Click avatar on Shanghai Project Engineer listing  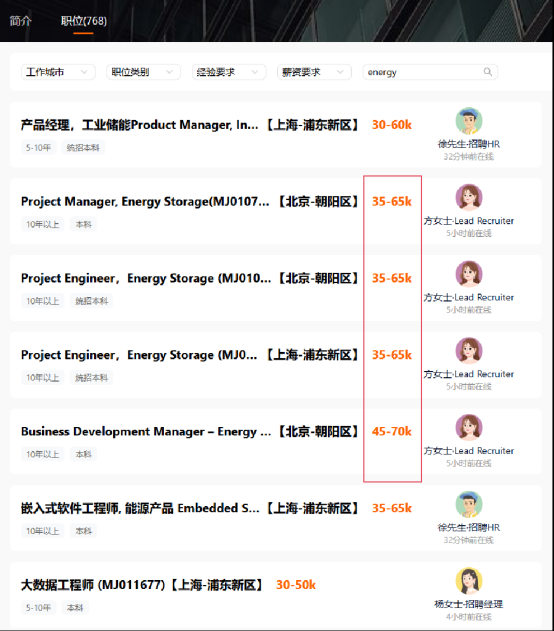pos(469,351)
